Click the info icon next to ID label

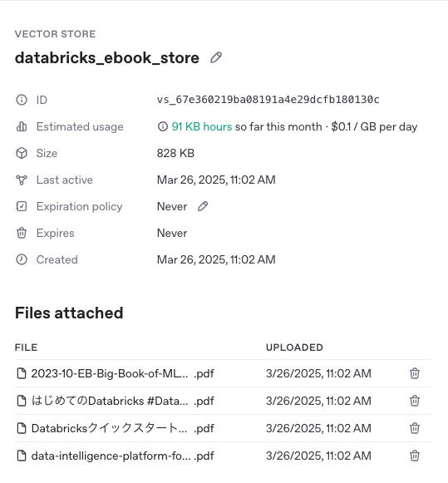pyautogui.click(x=22, y=100)
